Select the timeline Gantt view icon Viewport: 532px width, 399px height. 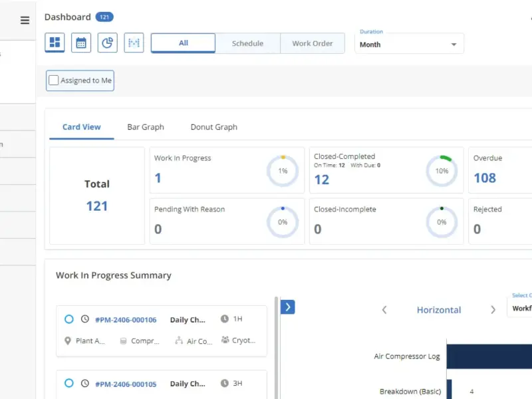134,43
